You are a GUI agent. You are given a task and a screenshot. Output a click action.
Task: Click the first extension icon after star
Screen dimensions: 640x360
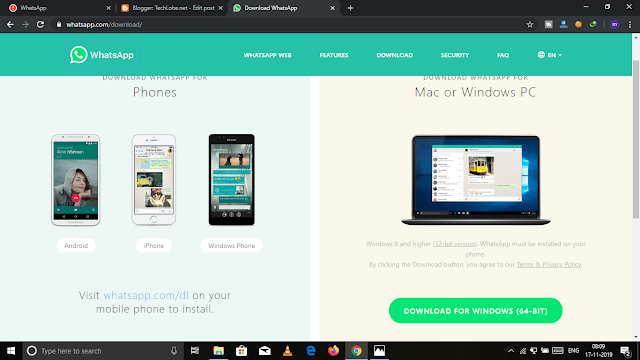pos(549,24)
